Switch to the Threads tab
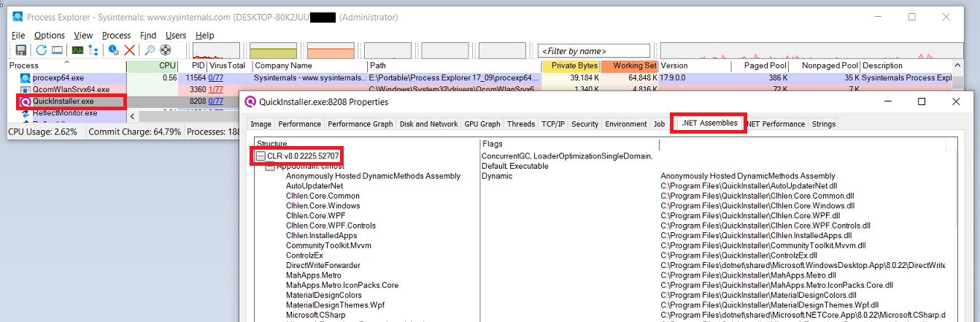 [521, 124]
